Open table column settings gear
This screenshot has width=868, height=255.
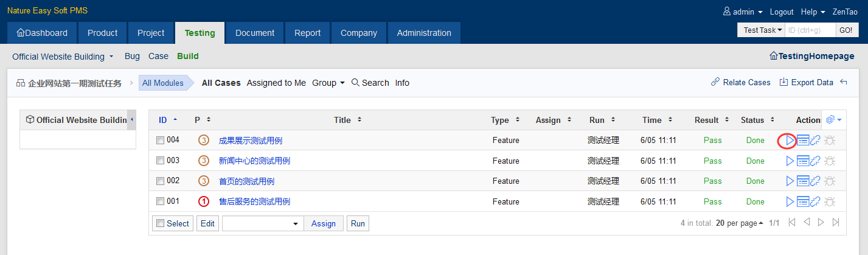(833, 120)
